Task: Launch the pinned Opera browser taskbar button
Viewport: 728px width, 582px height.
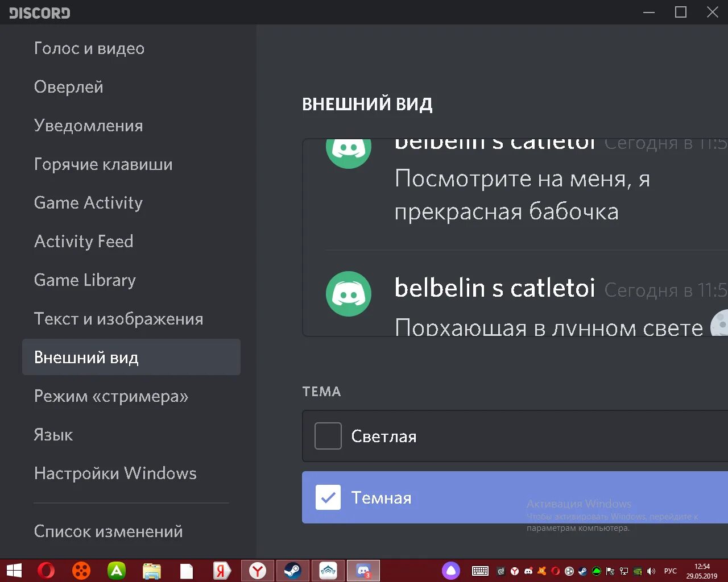Action: coord(46,571)
